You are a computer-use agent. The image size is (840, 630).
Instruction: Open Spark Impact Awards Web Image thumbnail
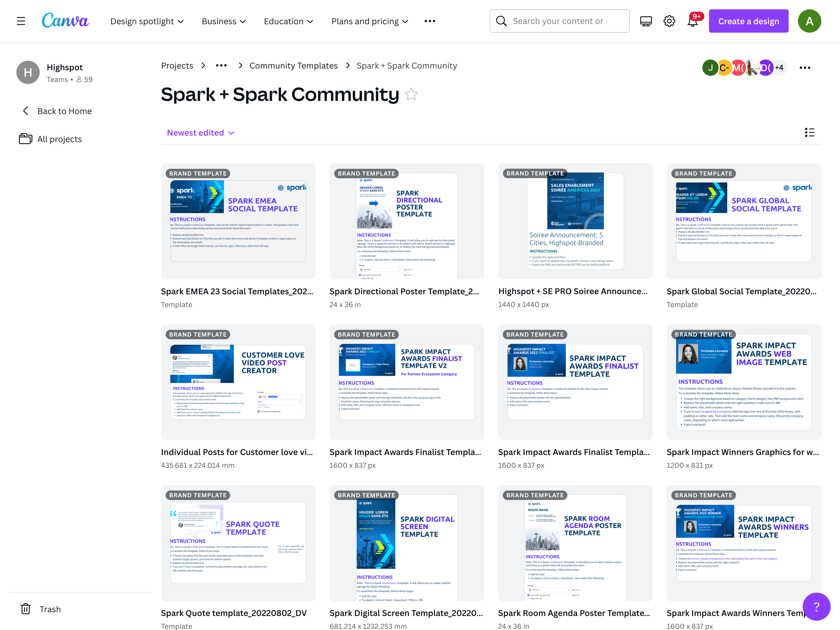744,382
